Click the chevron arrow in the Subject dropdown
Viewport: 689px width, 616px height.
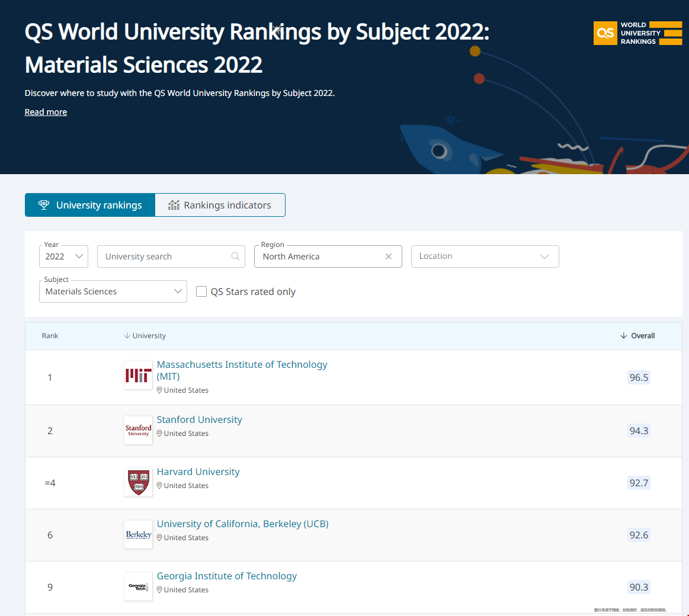pyautogui.click(x=178, y=291)
